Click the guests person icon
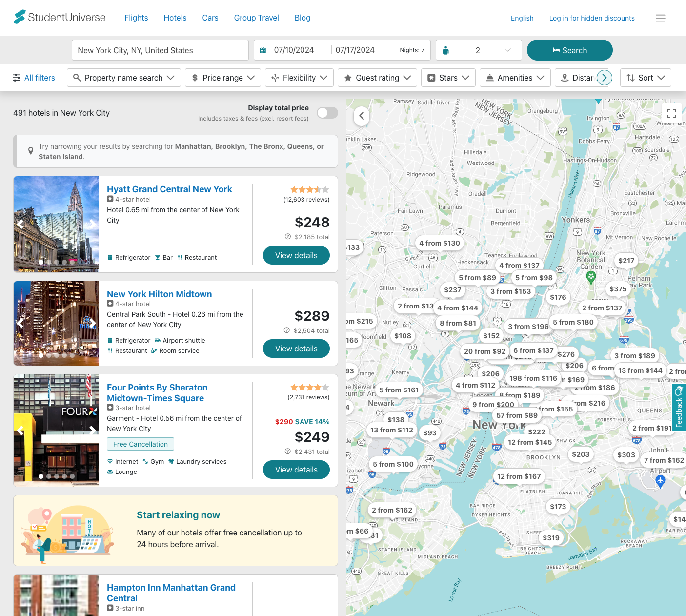Viewport: 686px width, 616px height. [445, 50]
